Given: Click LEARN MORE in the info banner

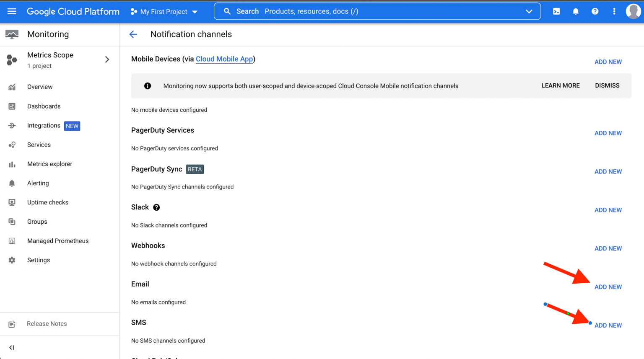Looking at the screenshot, I should pos(561,85).
